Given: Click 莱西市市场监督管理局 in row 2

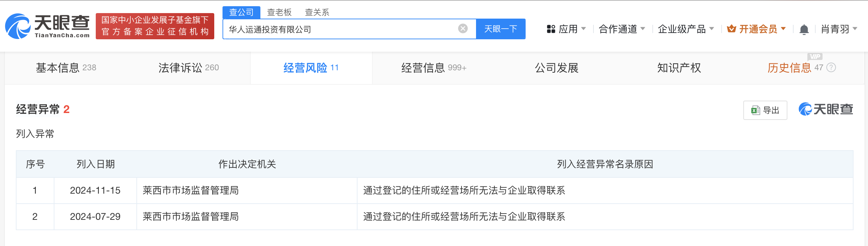Looking at the screenshot, I should (x=190, y=216).
